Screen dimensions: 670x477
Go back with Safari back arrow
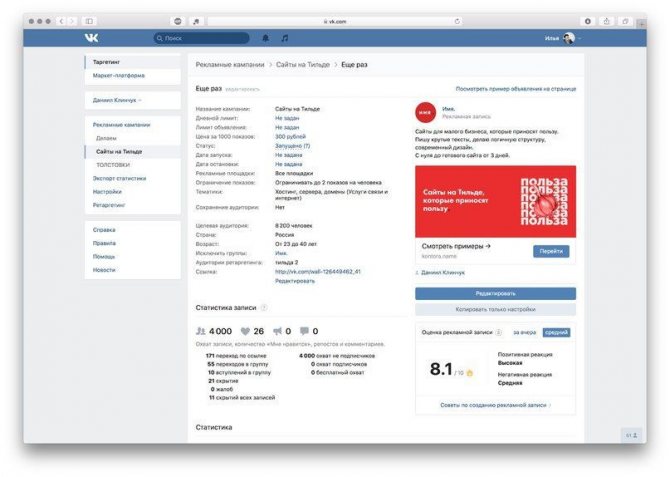[62, 21]
